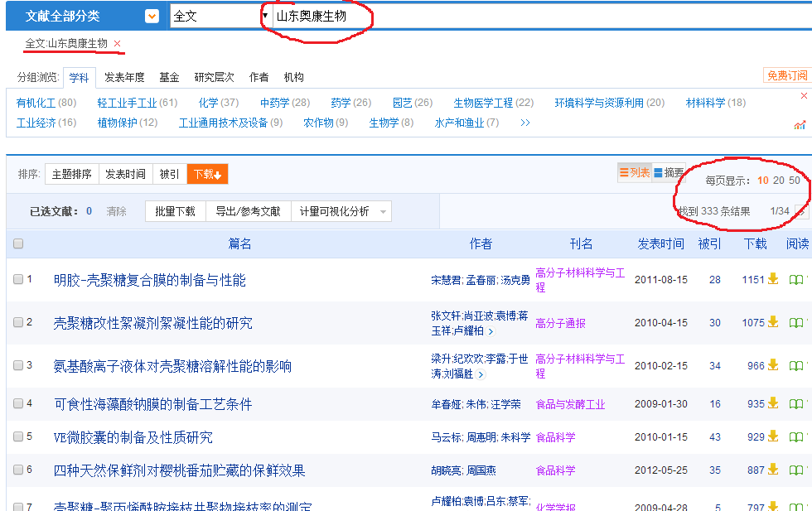Image resolution: width=812 pixels, height=511 pixels.
Task: Close the subject grouping panel with red X
Action: click(804, 97)
